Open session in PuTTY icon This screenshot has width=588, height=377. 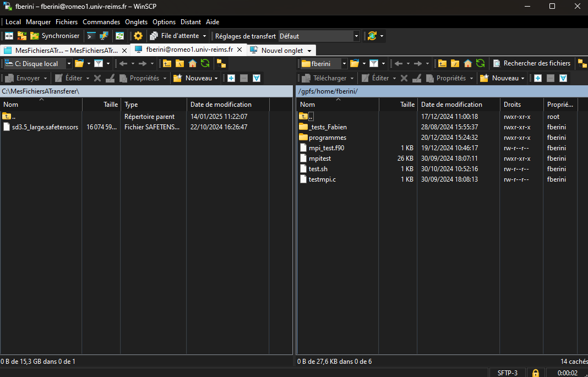coord(104,36)
